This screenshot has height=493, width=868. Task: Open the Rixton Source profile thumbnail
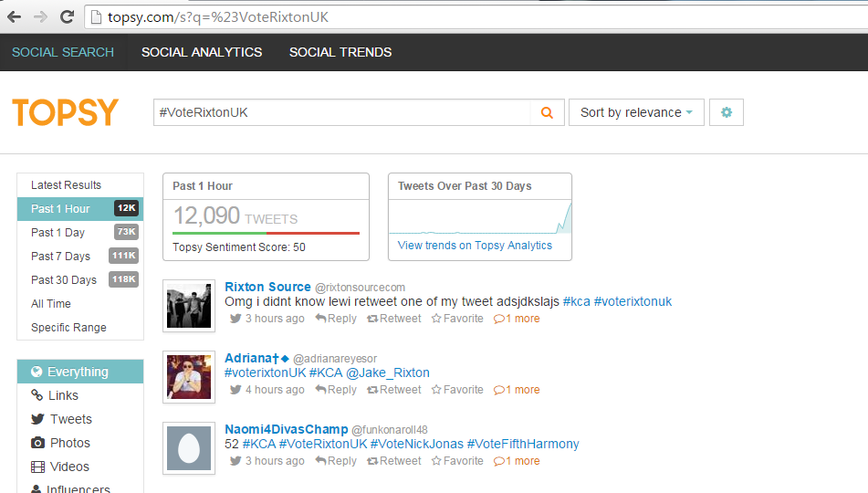pos(189,306)
